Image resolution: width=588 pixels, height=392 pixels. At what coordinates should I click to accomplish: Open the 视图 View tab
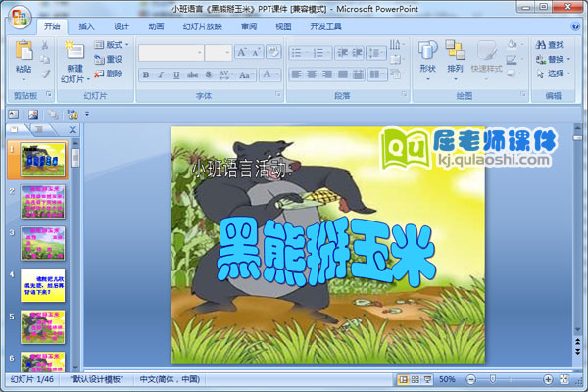[x=283, y=26]
